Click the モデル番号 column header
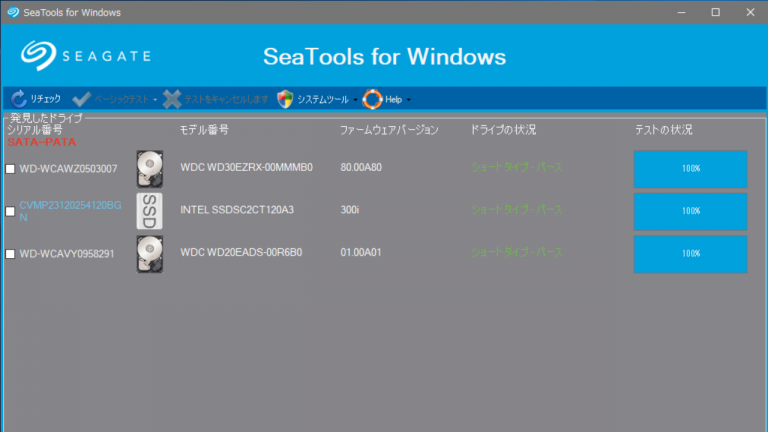This screenshot has height=432, width=768. 204,130
